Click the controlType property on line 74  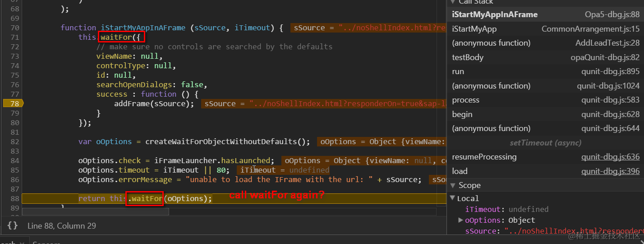point(123,66)
